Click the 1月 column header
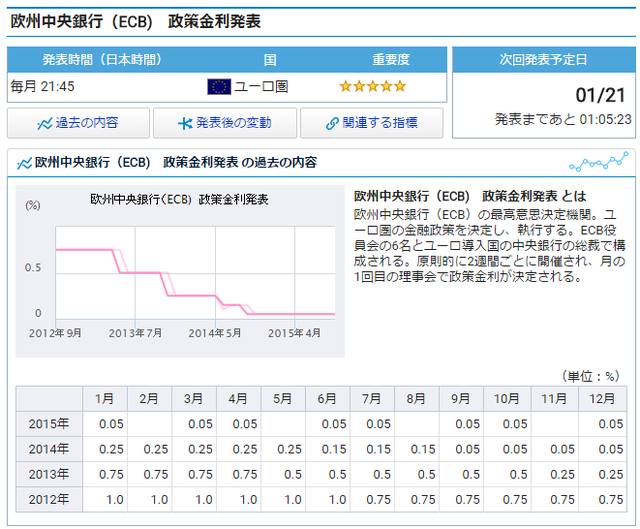The image size is (640, 529). [x=105, y=399]
